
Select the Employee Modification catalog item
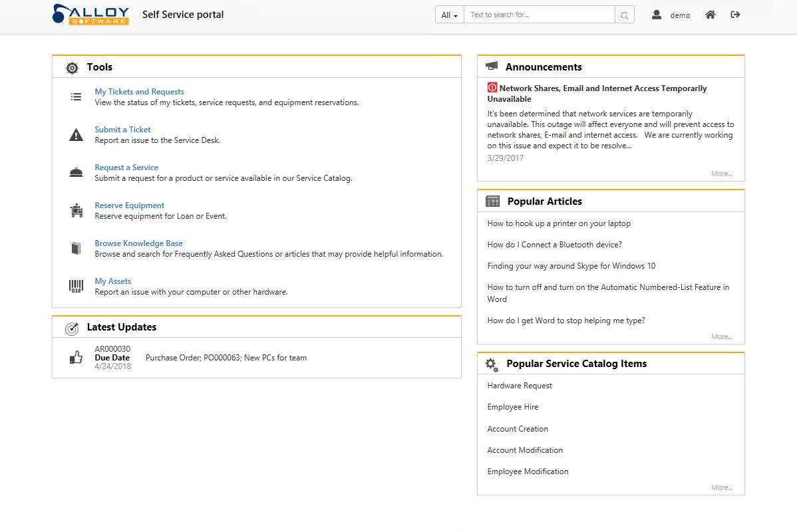pyautogui.click(x=528, y=471)
